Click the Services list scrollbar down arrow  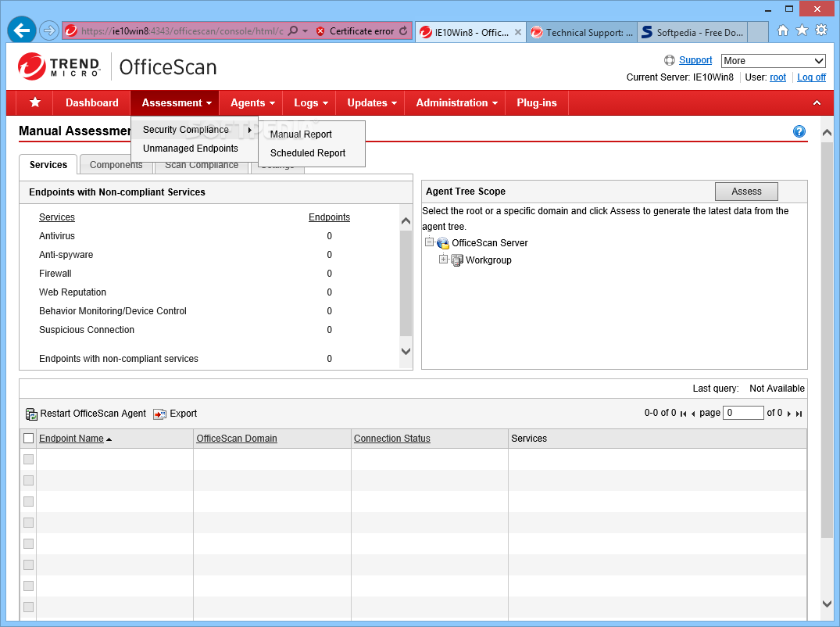coord(406,352)
